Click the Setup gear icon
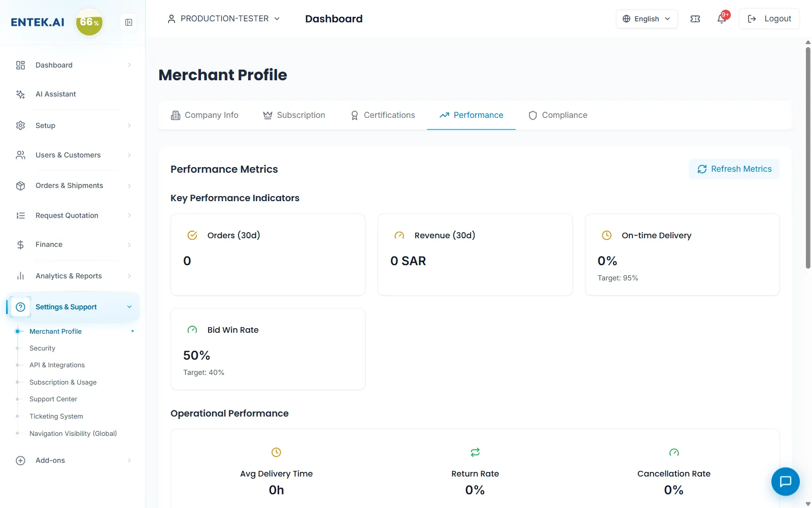 [20, 125]
